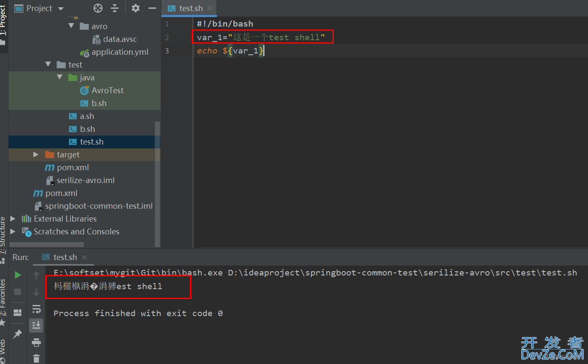Close the test.sh Run tab
The image size is (588, 364).
point(84,257)
